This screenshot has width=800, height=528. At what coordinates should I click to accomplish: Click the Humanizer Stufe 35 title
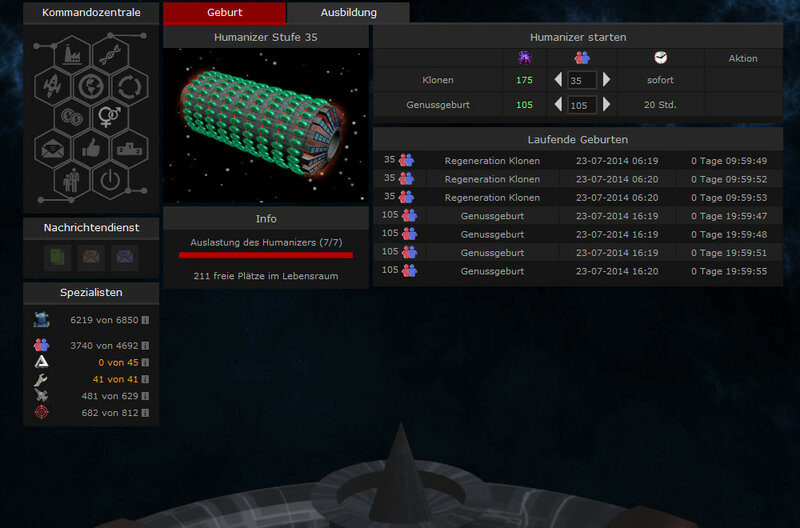click(266, 37)
